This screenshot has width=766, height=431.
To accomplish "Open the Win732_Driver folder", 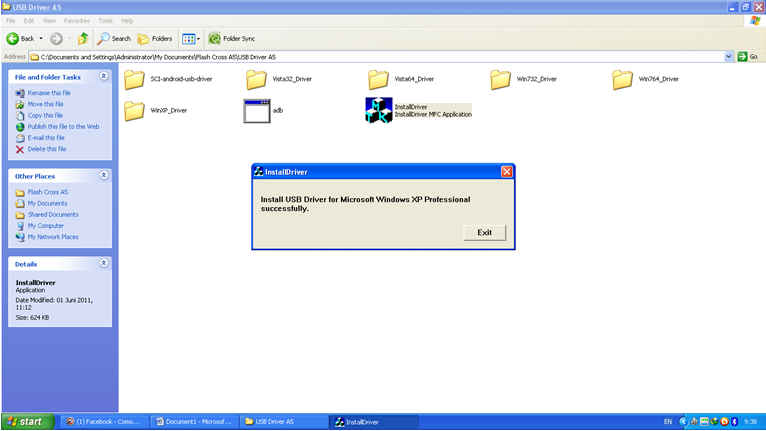I will click(500, 80).
